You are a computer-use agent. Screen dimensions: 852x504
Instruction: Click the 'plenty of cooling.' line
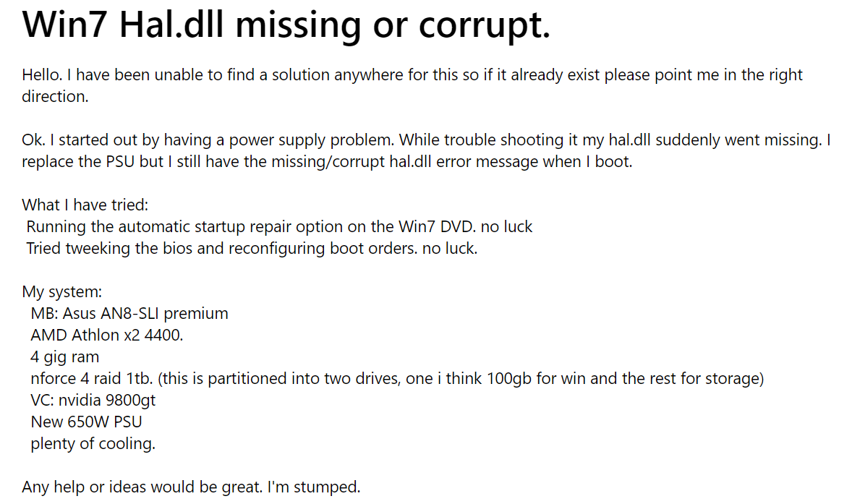point(93,444)
